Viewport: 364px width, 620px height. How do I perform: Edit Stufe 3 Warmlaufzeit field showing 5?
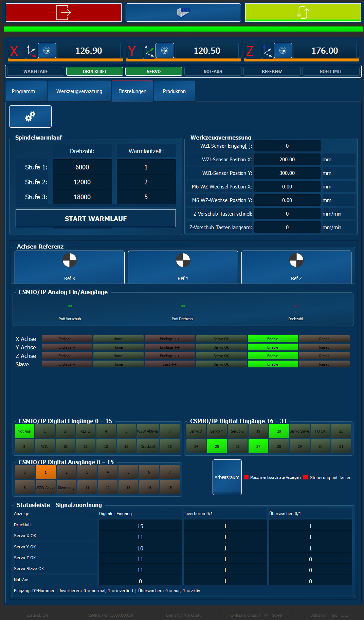coord(146,197)
